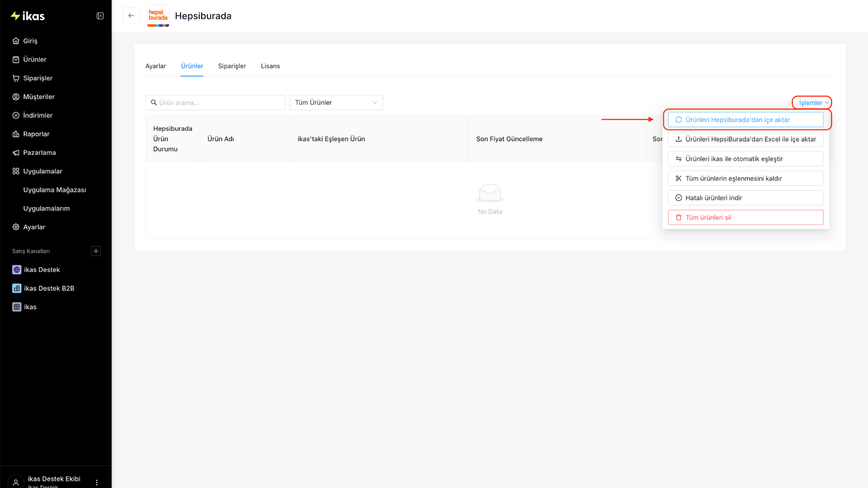
Task: Click the user avatar icon
Action: click(16, 482)
